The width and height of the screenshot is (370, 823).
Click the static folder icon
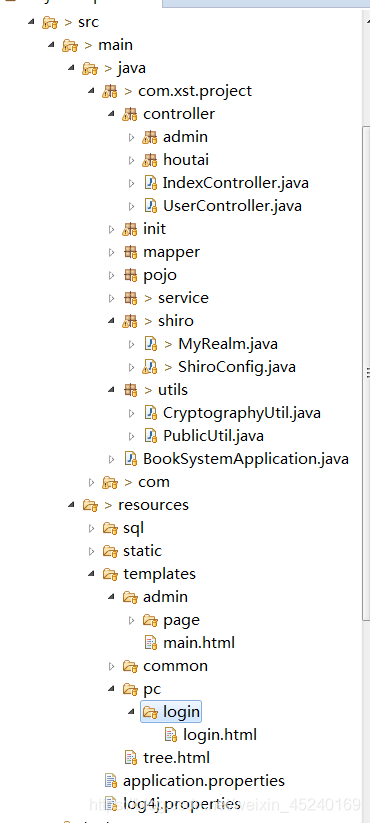pos(110,551)
